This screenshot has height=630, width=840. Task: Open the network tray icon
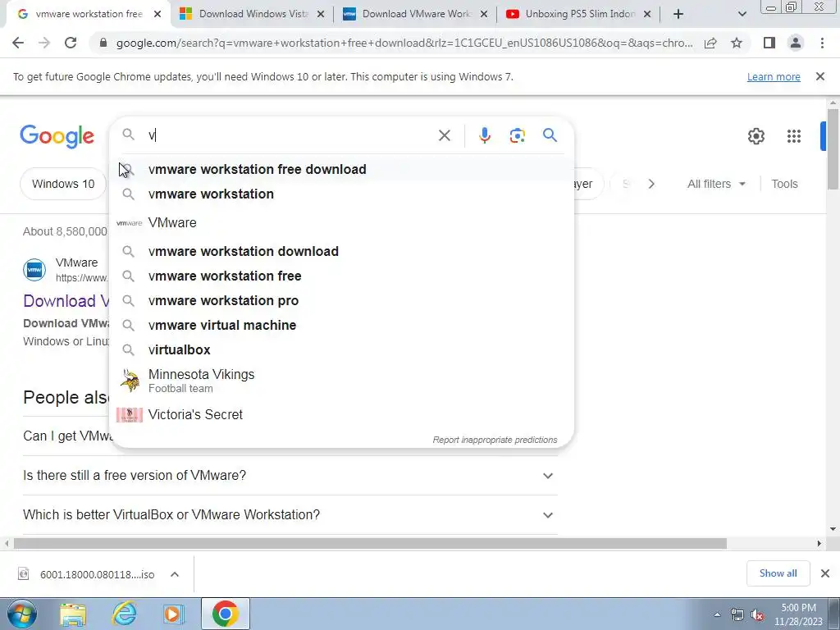coord(737,614)
